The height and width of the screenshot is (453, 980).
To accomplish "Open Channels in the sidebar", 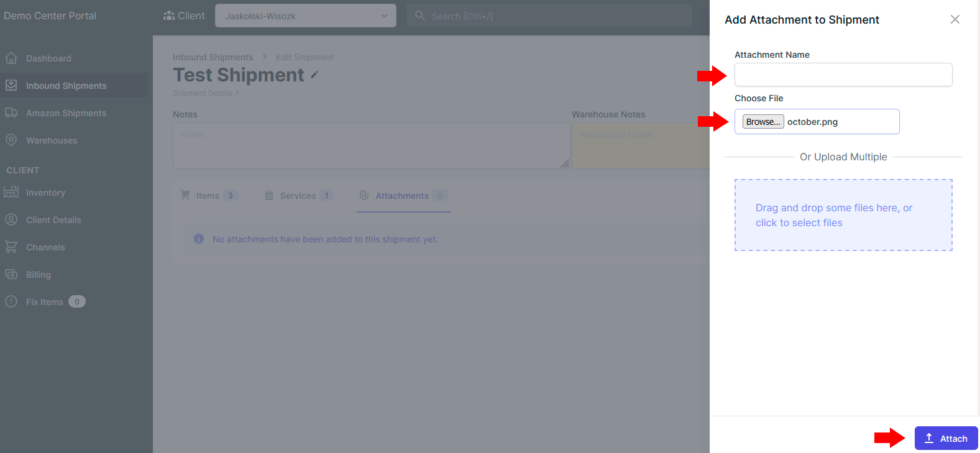I will pyautogui.click(x=75, y=247).
